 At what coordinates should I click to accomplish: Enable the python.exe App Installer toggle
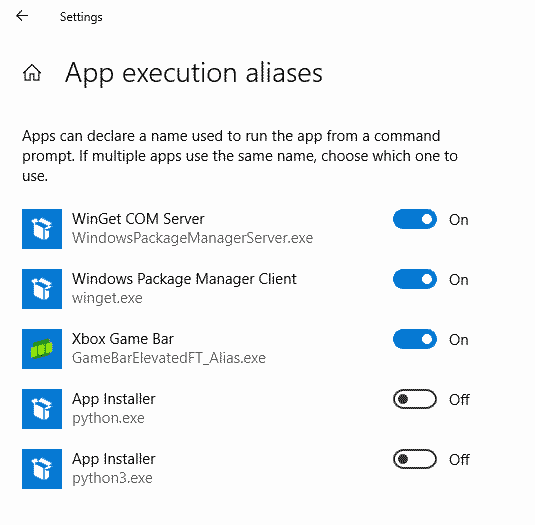415,399
